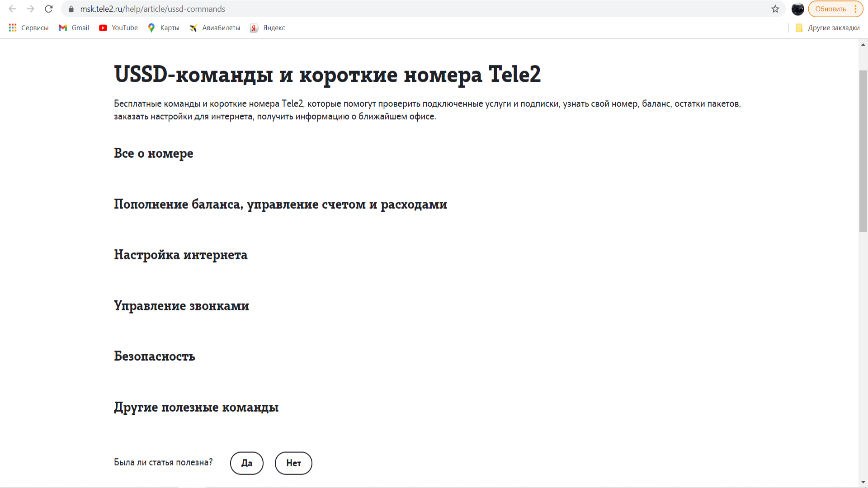Click the Да feedback button
Viewport: 868px width, 488px height.
tap(247, 463)
